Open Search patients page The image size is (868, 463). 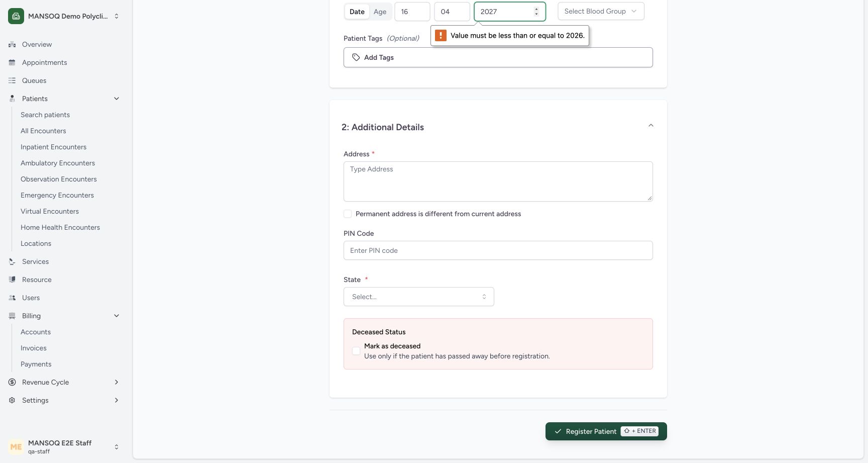click(45, 115)
